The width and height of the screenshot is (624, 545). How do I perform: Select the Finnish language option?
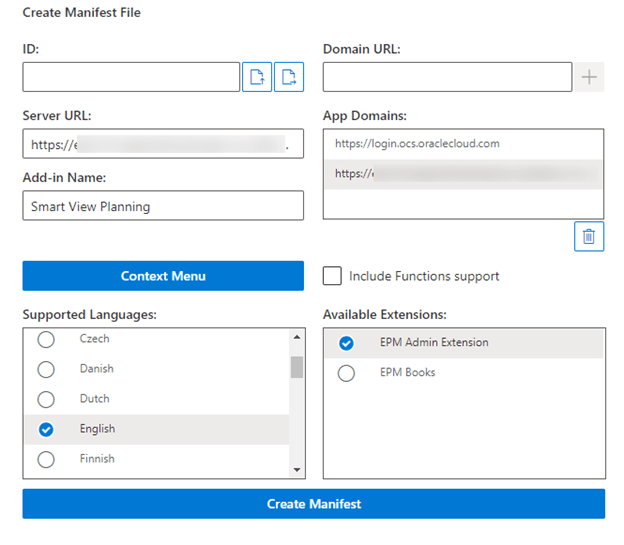click(46, 459)
